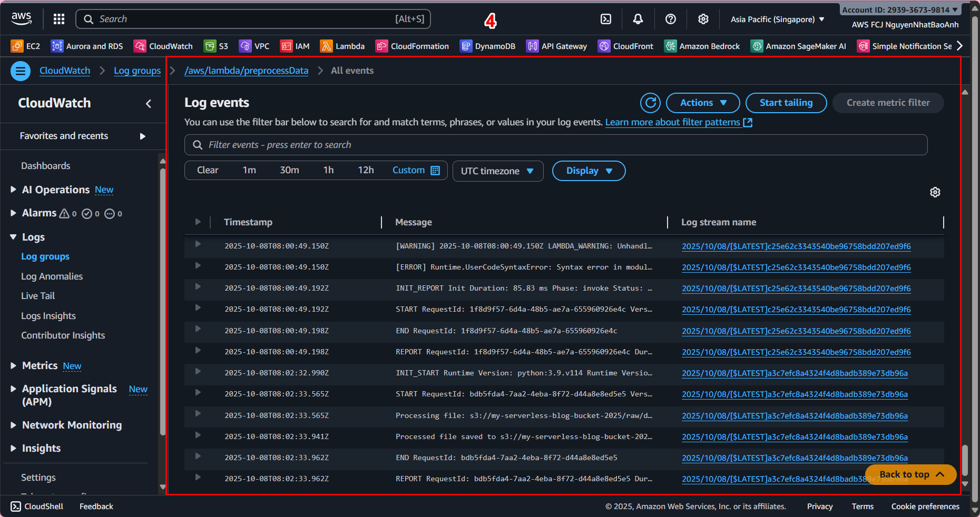980x517 pixels.
Task: Select Log groups in sidebar
Action: click(x=45, y=256)
